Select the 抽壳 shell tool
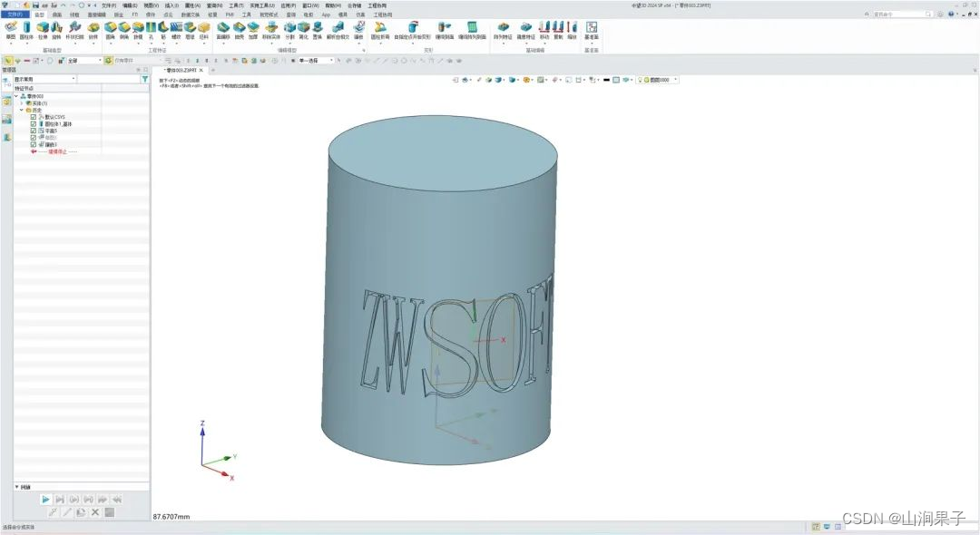This screenshot has width=980, height=535. coord(240,29)
